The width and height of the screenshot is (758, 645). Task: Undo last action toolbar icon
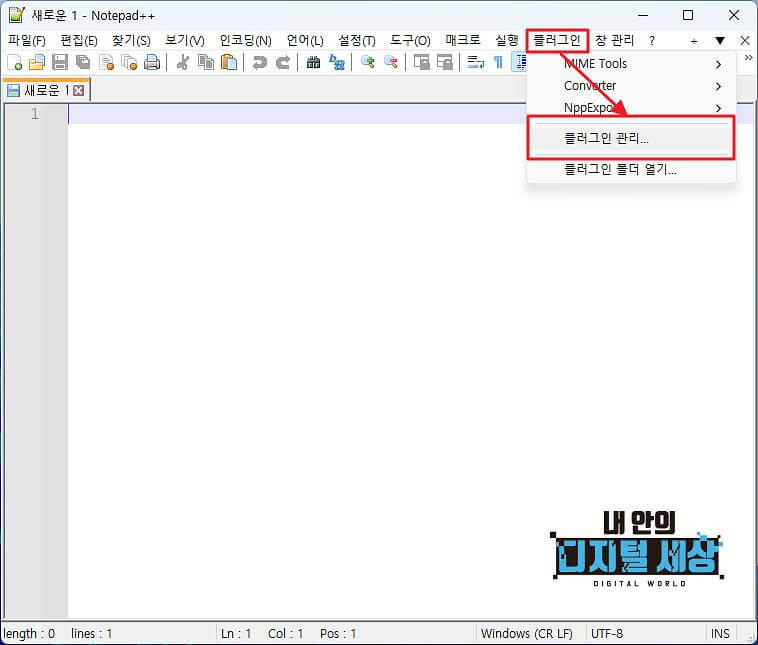tap(260, 62)
